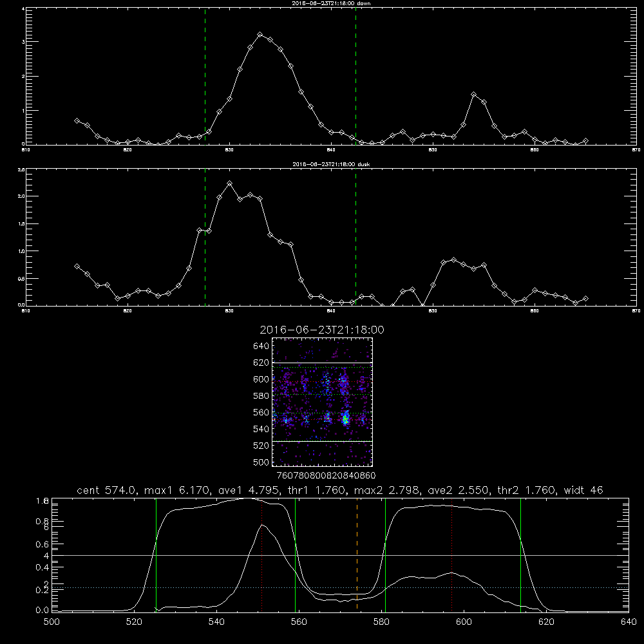The height and width of the screenshot is (644, 644).
Task: Click the left green dashed line in dusk plot
Action: [205, 237]
